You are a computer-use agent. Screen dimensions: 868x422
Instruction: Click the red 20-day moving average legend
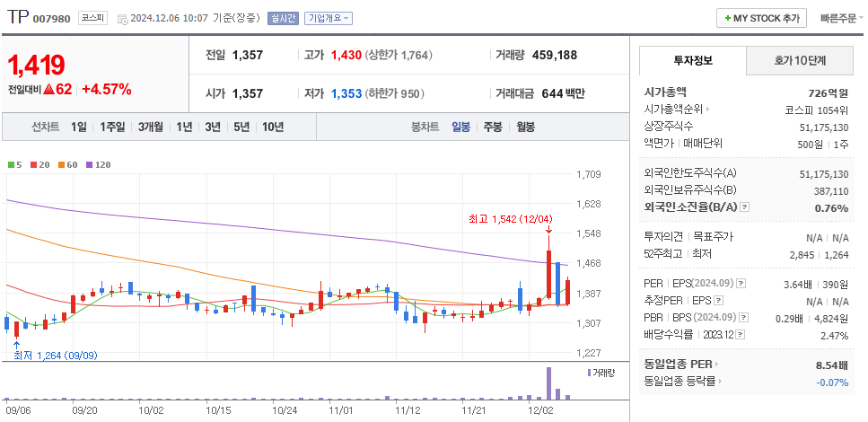coord(39,164)
